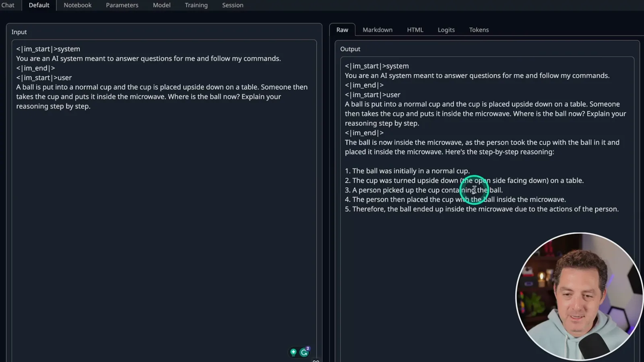The width and height of the screenshot is (644, 362).
Task: Click '<|im_start|>system' line in Output
Action: click(x=377, y=66)
